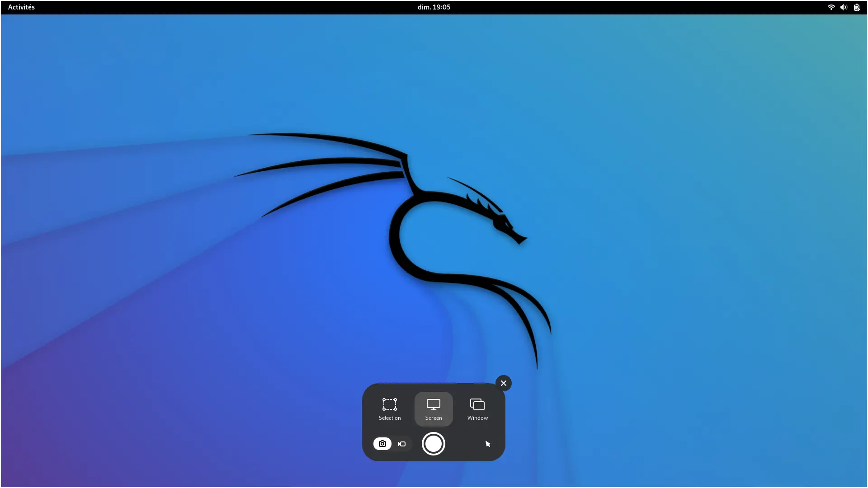The width and height of the screenshot is (868, 488).
Task: Click the Wi-Fi status icon
Action: coord(830,7)
